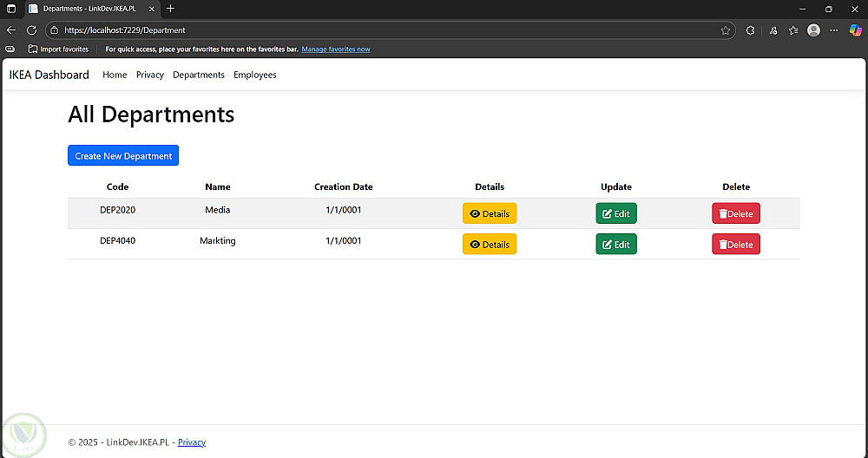The width and height of the screenshot is (868, 458).
Task: Delete the Markting department
Action: coord(735,245)
